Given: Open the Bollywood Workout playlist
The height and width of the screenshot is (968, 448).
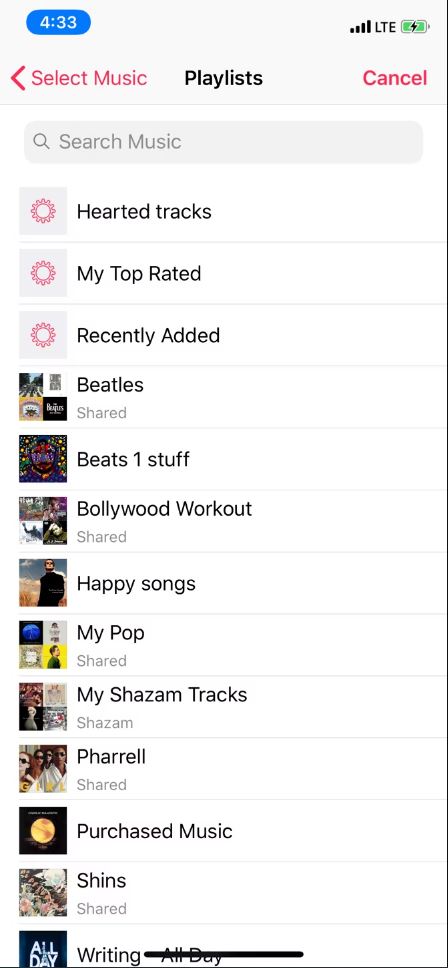Looking at the screenshot, I should 233,521.
